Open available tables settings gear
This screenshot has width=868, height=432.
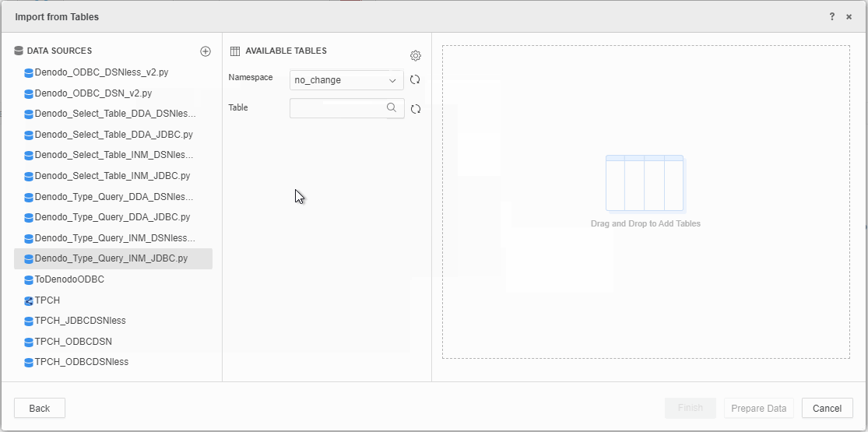coord(416,55)
